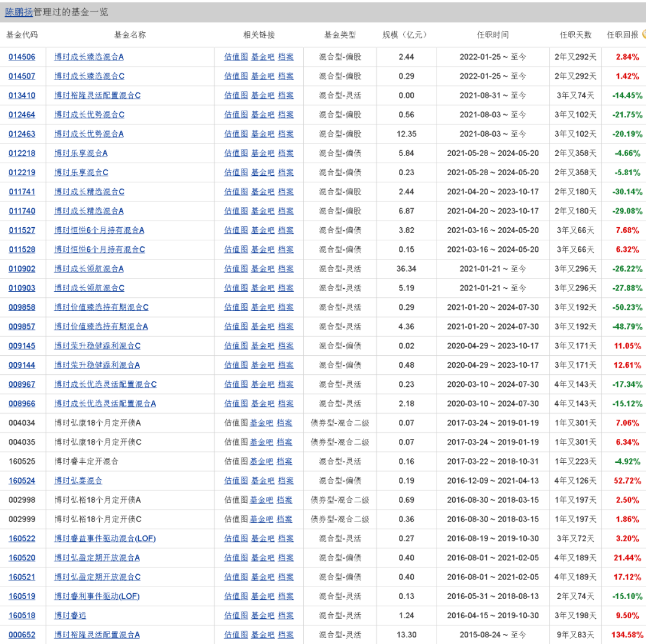The image size is (646, 644).
Task: Open 档案 for fund 013410
Action: pos(286,96)
